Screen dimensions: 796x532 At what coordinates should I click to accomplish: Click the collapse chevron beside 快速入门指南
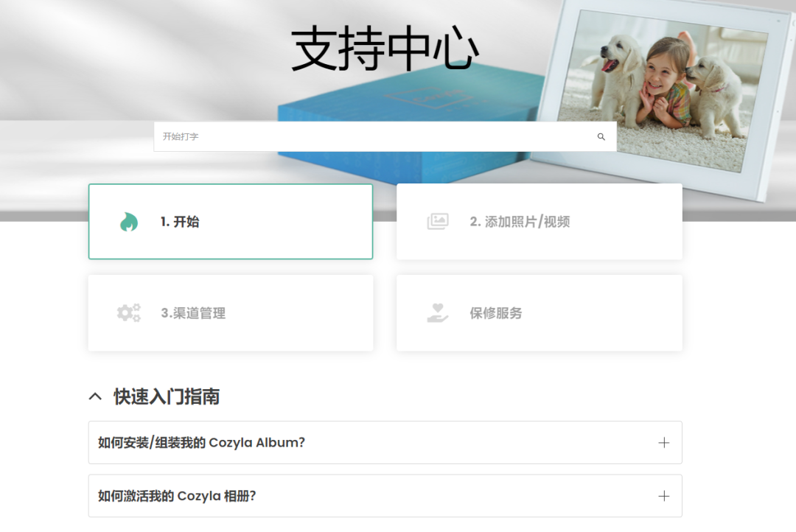[95, 396]
